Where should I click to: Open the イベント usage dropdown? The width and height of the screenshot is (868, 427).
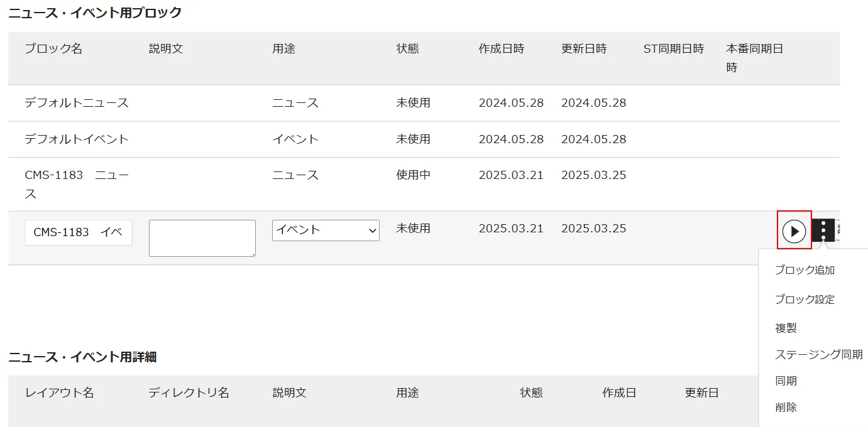click(x=326, y=230)
